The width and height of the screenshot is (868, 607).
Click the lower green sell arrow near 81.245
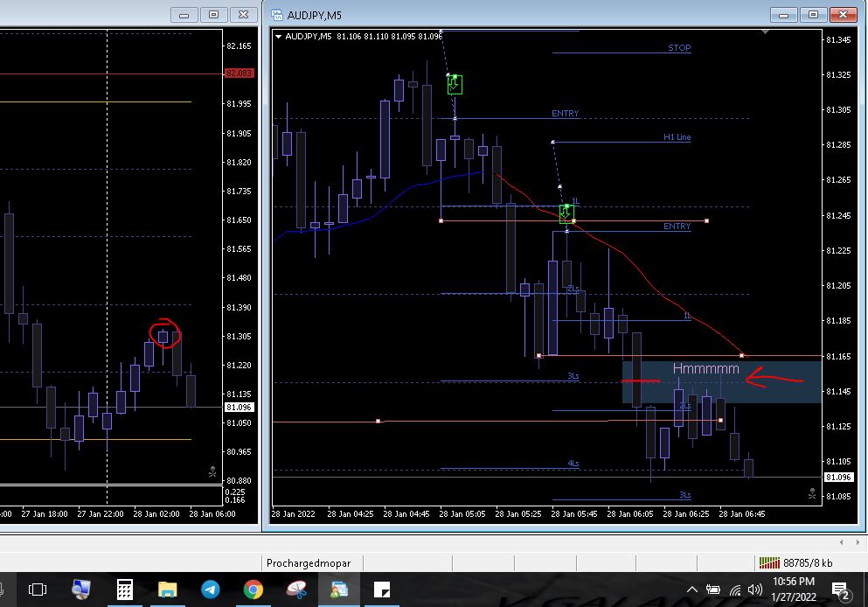point(566,213)
